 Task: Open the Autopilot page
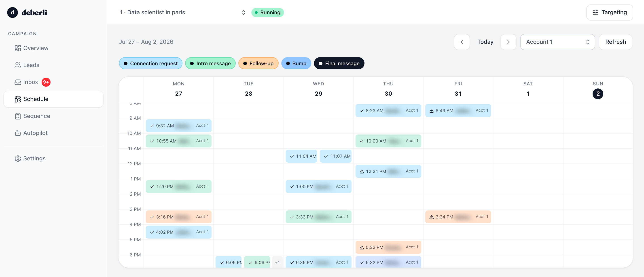53,133
